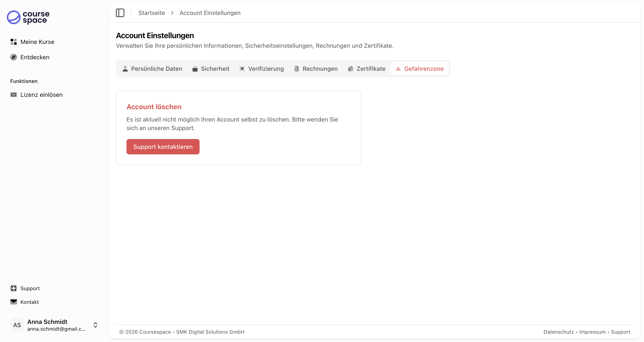
Task: Click the Kontakt envelope icon
Action: [x=13, y=302]
